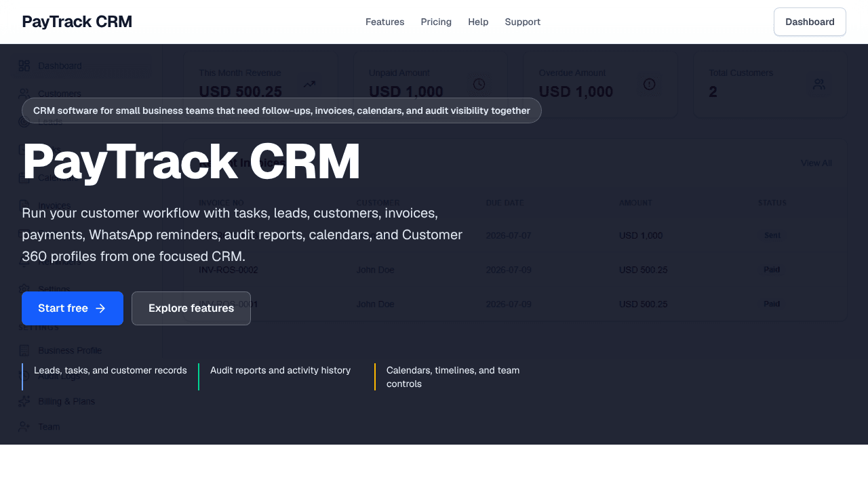868x488 pixels.
Task: Click the Billing & Plans icon in the background dashboard preview
Action: [24, 401]
